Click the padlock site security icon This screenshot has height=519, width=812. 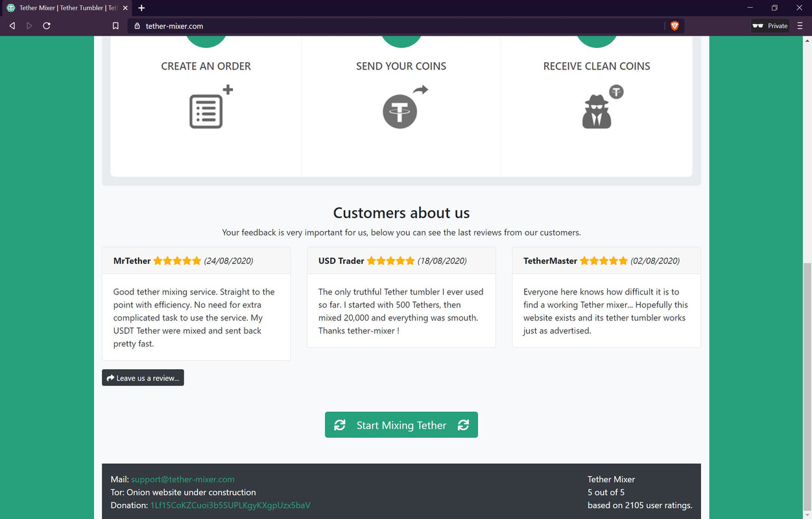tap(137, 26)
